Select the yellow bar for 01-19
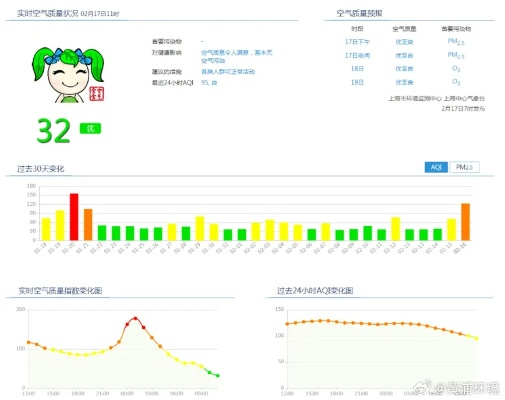 coord(60,225)
